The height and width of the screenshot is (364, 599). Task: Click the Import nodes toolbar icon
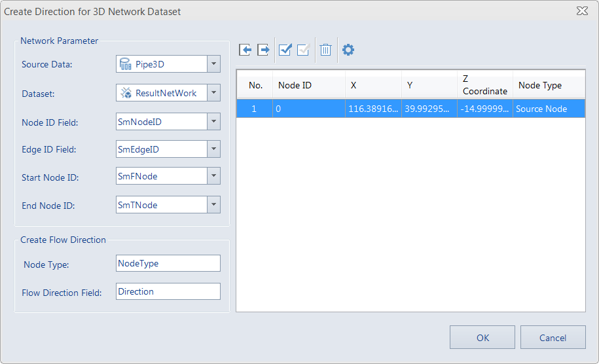pos(245,50)
